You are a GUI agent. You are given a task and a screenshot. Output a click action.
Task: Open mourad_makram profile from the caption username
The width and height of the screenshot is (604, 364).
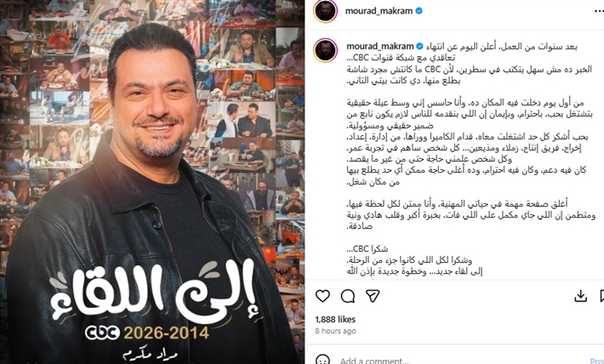click(380, 47)
